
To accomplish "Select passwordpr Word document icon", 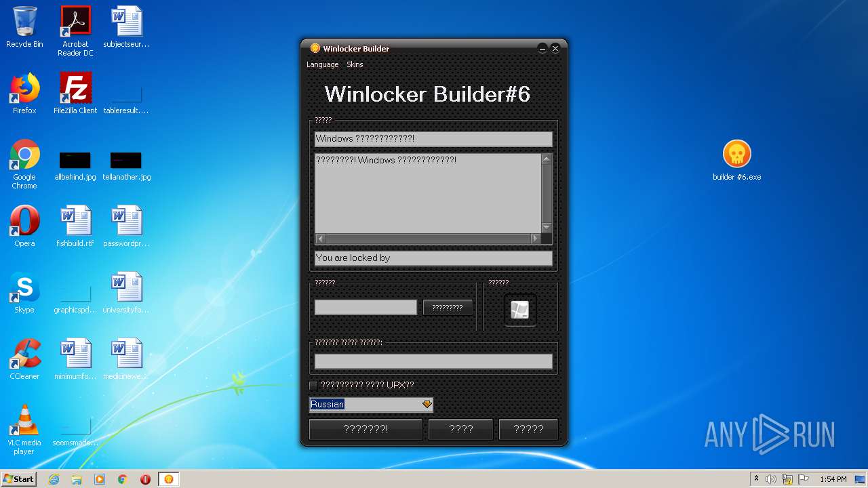I will [x=126, y=226].
